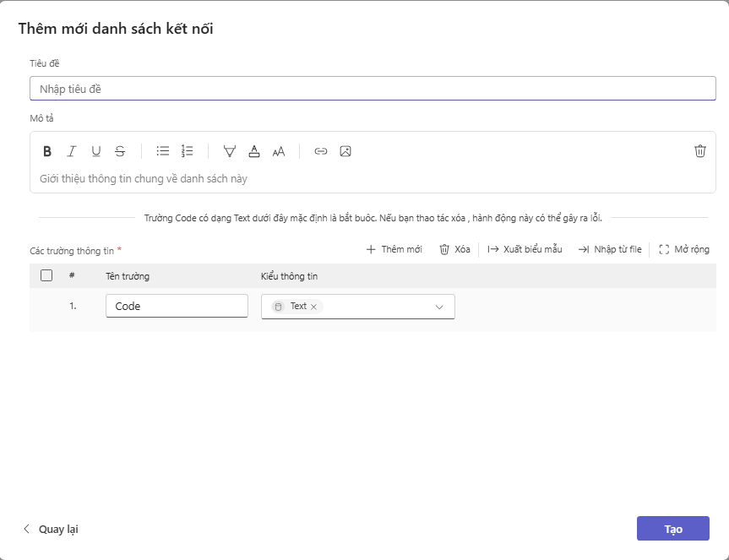Image resolution: width=729 pixels, height=560 pixels.
Task: Apply strikethrough text formatting
Action: click(x=120, y=151)
